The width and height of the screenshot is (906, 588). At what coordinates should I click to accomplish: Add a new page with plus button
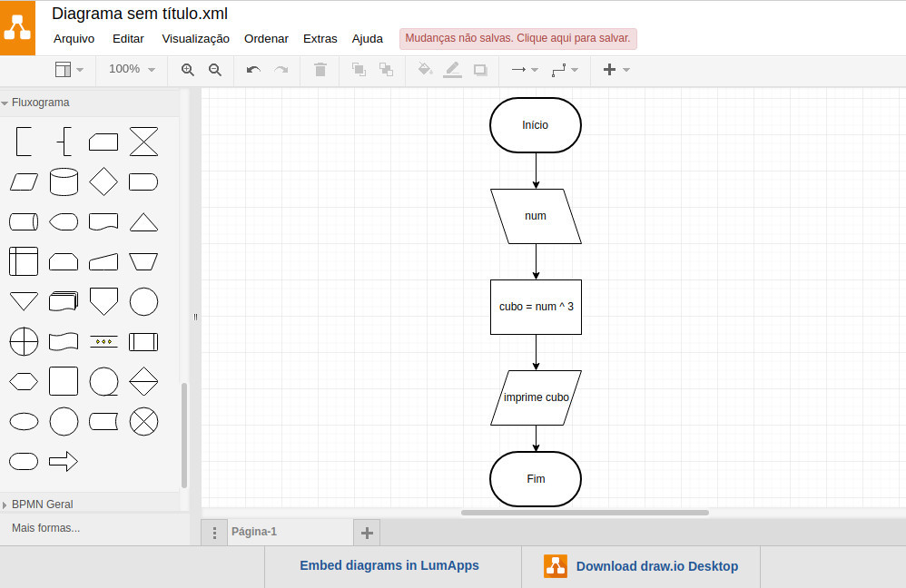tap(367, 533)
